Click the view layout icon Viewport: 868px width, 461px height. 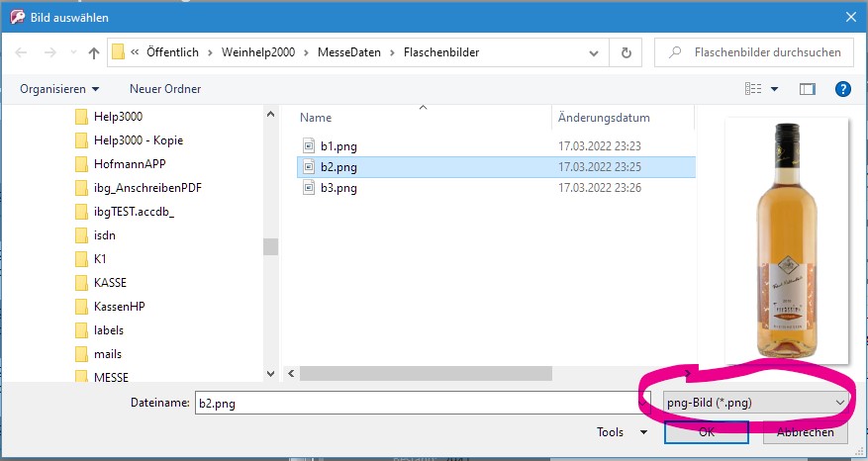point(753,89)
